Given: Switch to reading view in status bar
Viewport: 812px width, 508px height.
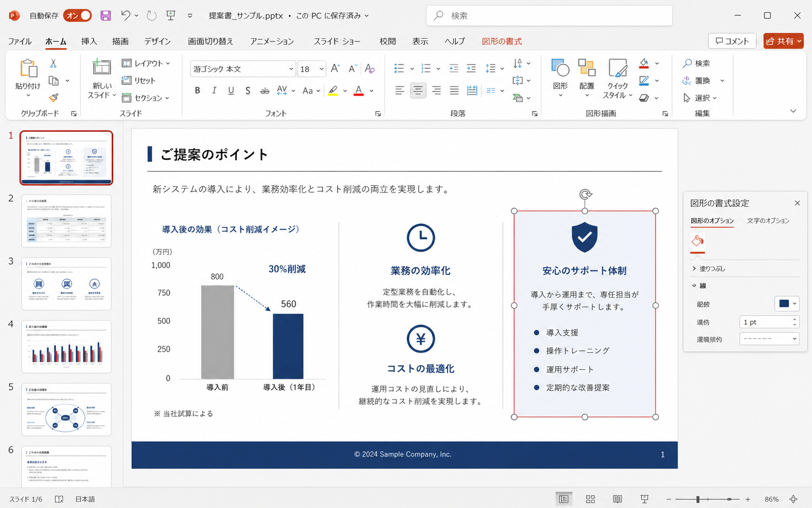Looking at the screenshot, I should coord(617,499).
